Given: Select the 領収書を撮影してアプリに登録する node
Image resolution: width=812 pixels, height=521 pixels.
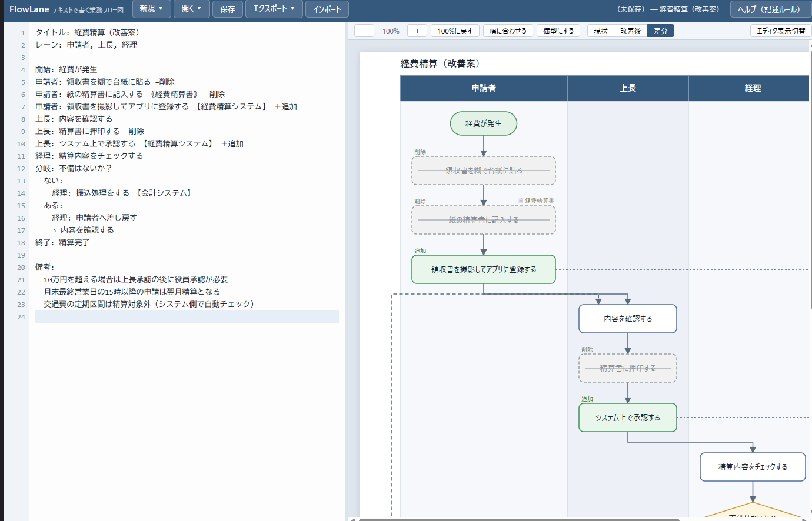Looking at the screenshot, I should point(484,269).
